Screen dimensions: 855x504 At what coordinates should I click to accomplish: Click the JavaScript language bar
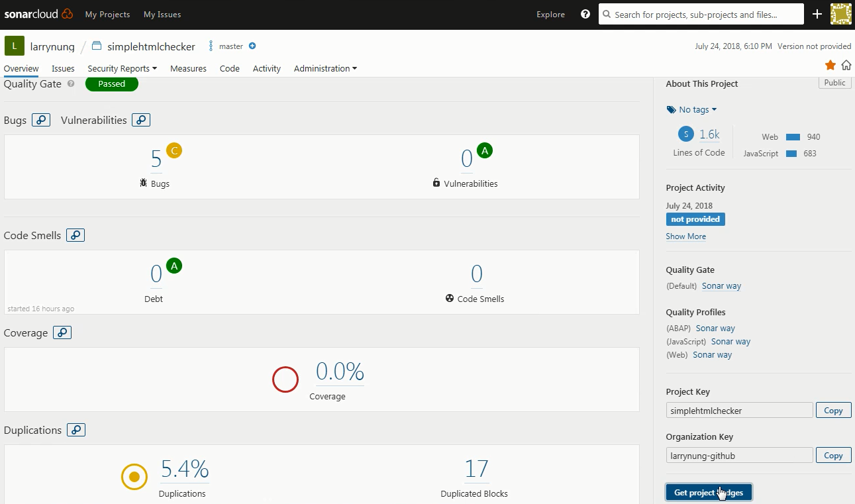(x=791, y=154)
